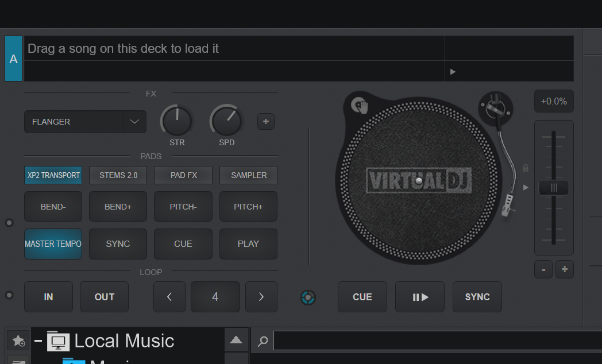Click the SYNC button below the turntable

pyautogui.click(x=477, y=297)
